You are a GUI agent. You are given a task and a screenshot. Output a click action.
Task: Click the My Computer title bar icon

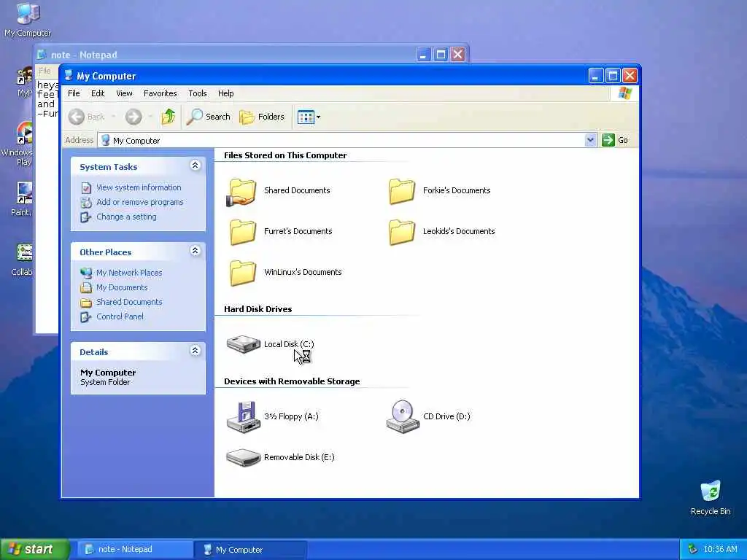(x=69, y=76)
